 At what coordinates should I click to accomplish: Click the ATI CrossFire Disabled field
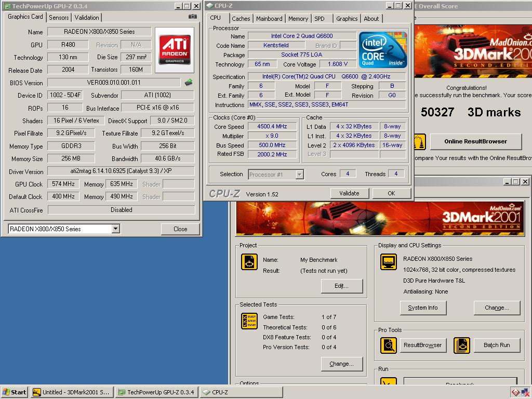coord(121,210)
